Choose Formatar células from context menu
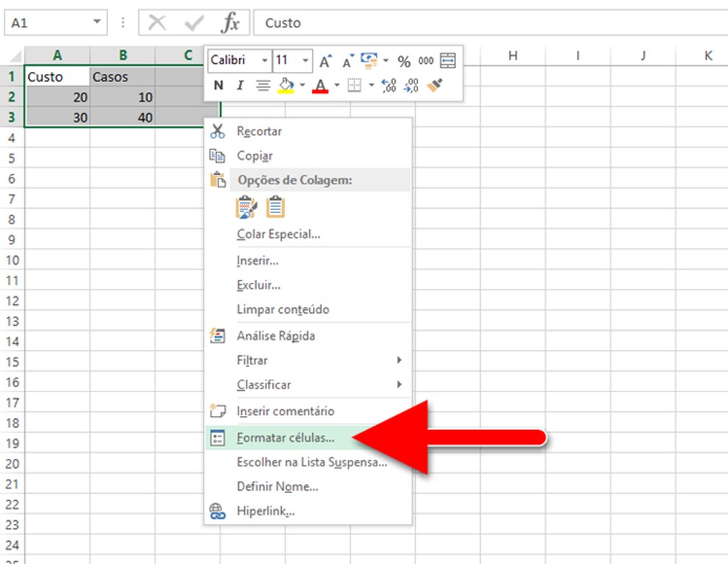Image resolution: width=728 pixels, height=564 pixels. 286,437
